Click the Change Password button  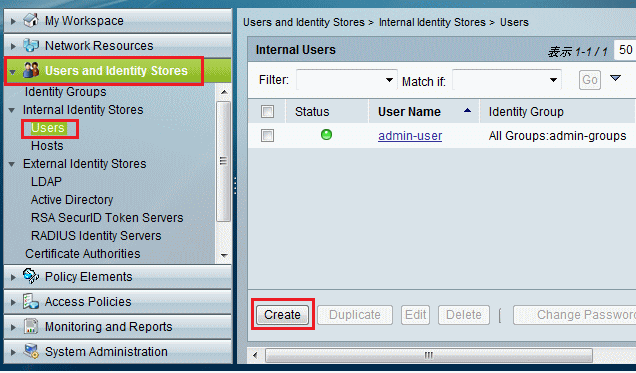[575, 315]
